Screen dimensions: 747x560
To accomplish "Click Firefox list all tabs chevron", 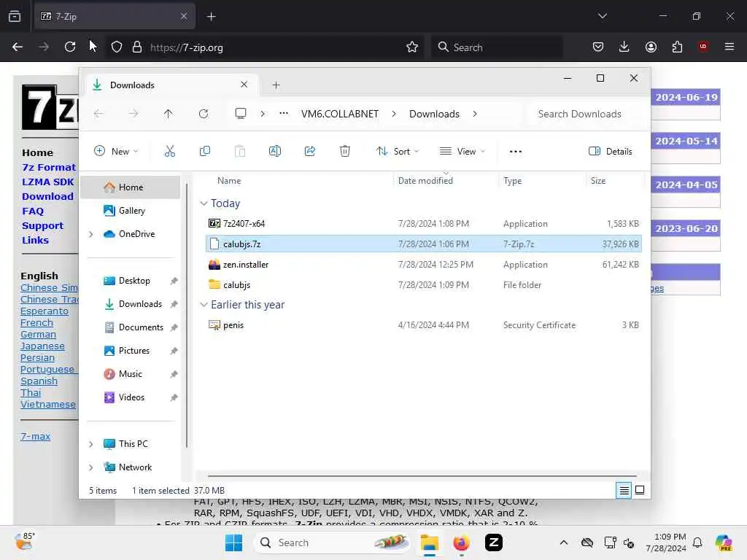I will click(x=602, y=16).
